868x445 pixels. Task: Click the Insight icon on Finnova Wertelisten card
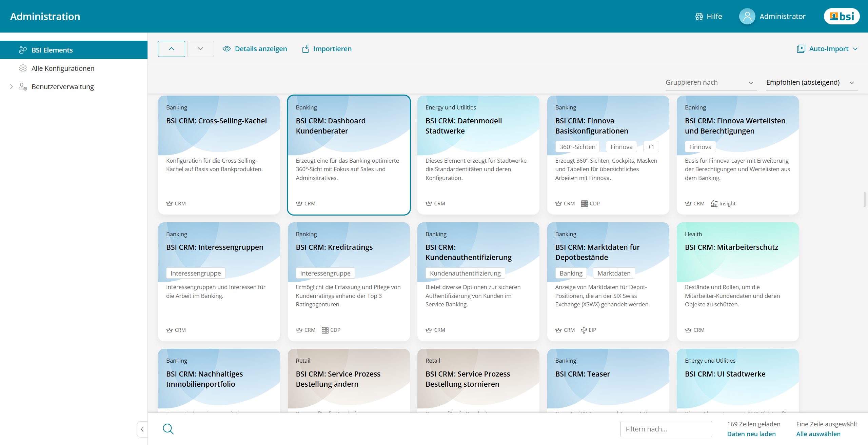(714, 203)
